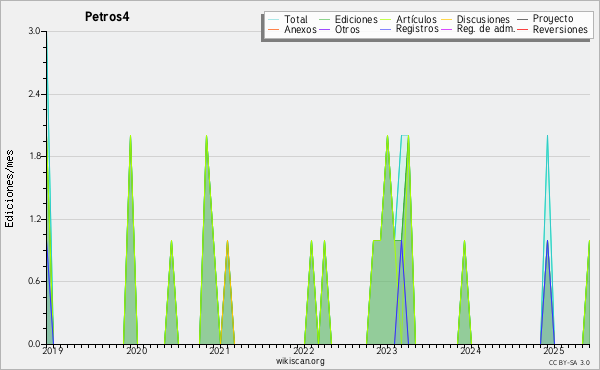Select the Ediciones legend entry

pyautogui.click(x=348, y=19)
